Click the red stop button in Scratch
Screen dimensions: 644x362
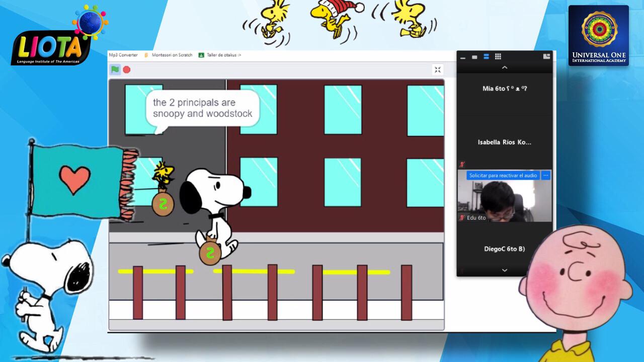(127, 69)
